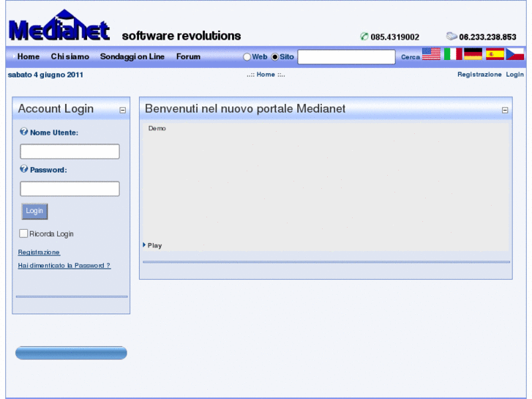Choose the German flag language
This screenshot has width=532, height=399.
pos(473,54)
